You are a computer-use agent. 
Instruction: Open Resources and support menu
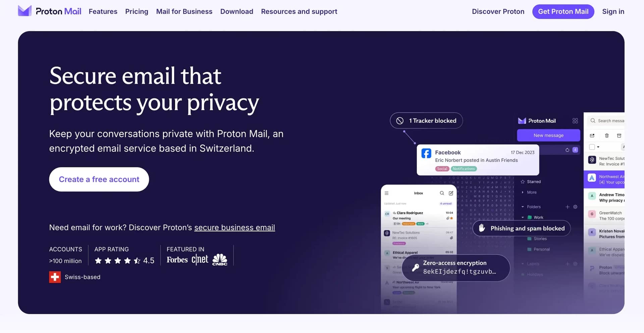[x=299, y=11]
